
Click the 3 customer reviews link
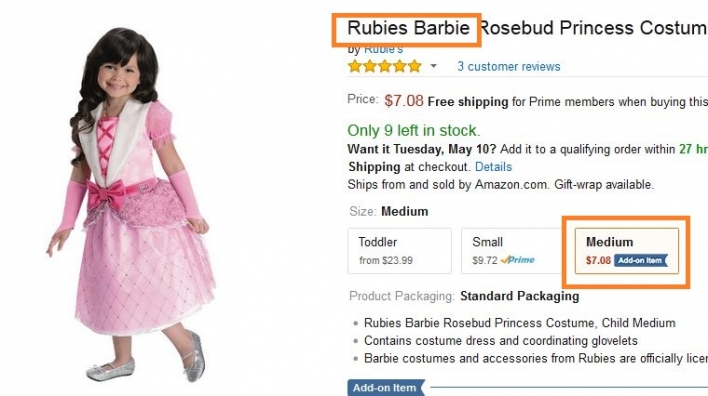[509, 66]
